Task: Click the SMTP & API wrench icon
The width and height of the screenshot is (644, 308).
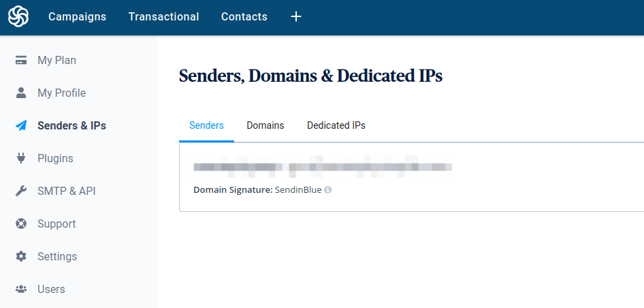Action: (21, 191)
